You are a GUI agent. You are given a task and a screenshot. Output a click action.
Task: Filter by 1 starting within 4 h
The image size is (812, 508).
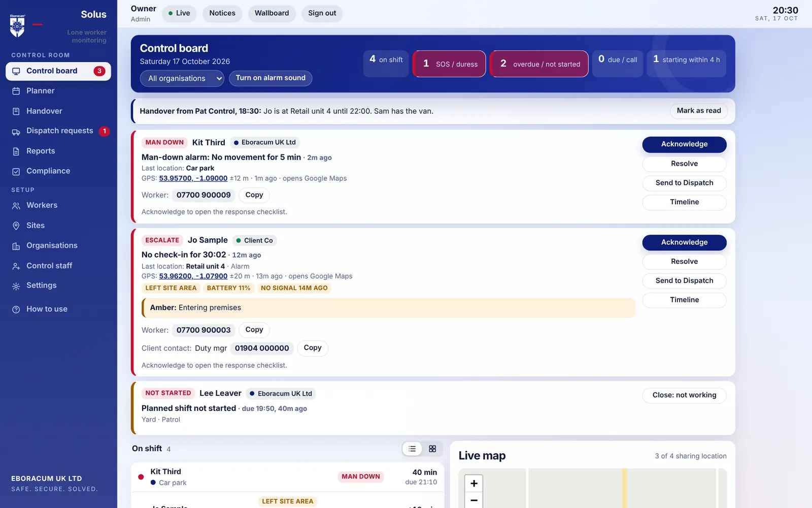(686, 63)
